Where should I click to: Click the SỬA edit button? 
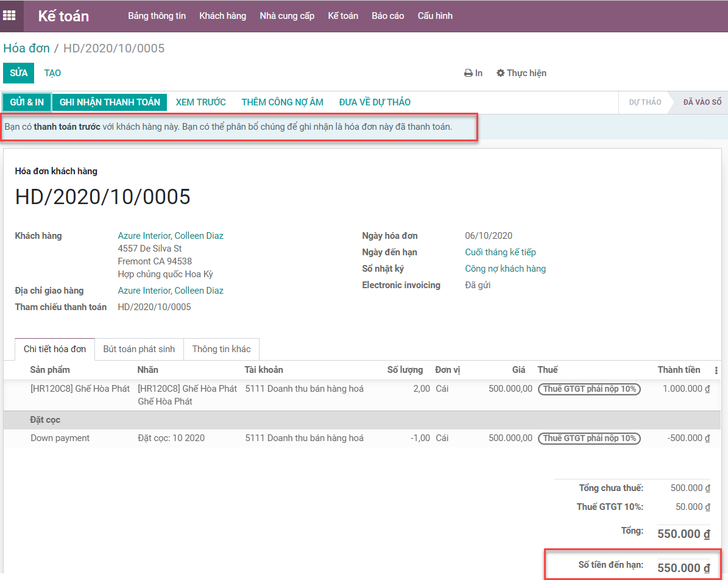click(19, 73)
